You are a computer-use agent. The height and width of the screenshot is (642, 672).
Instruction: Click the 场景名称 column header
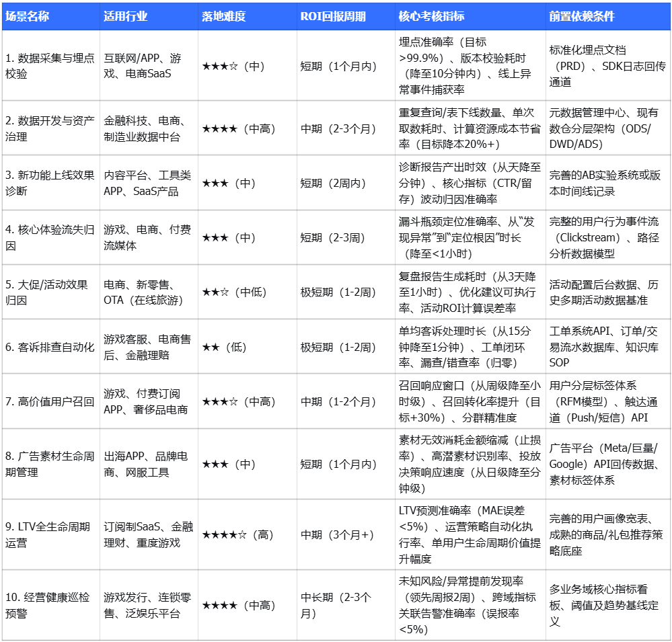(51, 16)
